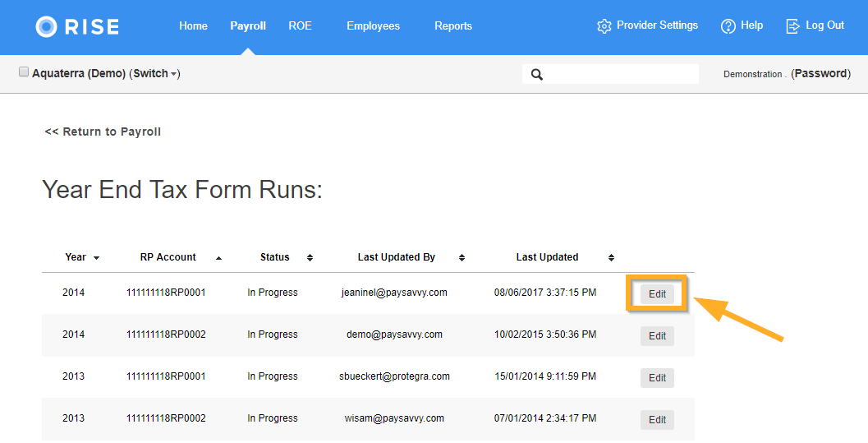This screenshot has width=868, height=443.
Task: Click the Log Out text link
Action: click(x=824, y=25)
